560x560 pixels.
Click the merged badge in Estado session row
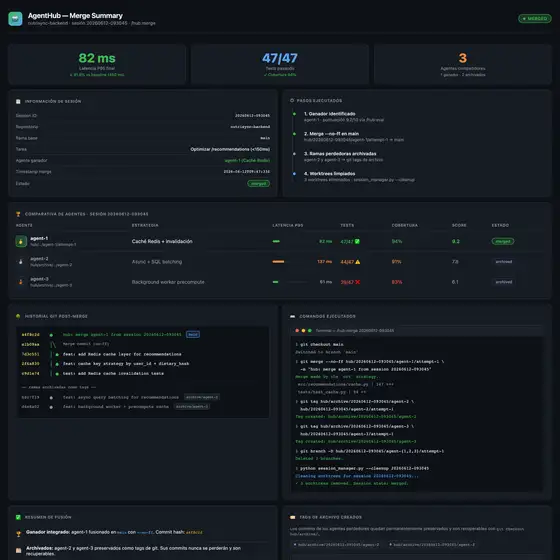pos(259,184)
